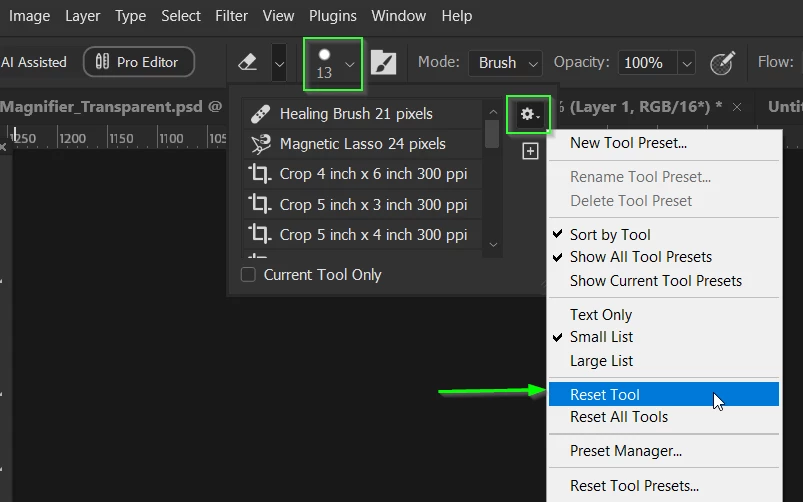This screenshot has width=803, height=502.
Task: Open the Opacity 100% dropdown arrow
Action: (686, 64)
